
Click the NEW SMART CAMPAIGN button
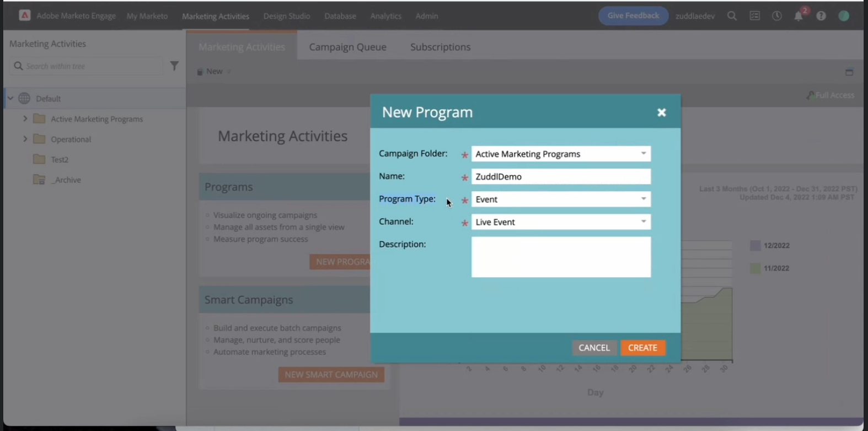coord(331,375)
